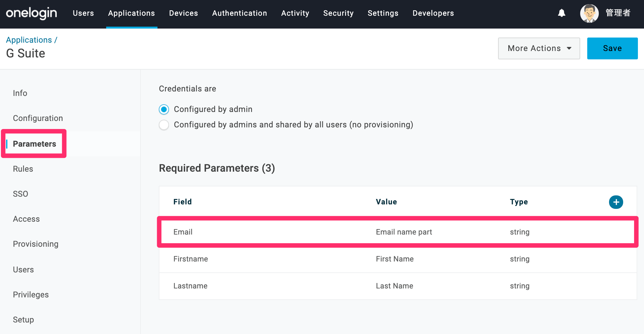Open the Firstname parameter row
The height and width of the screenshot is (334, 644).
(398, 259)
